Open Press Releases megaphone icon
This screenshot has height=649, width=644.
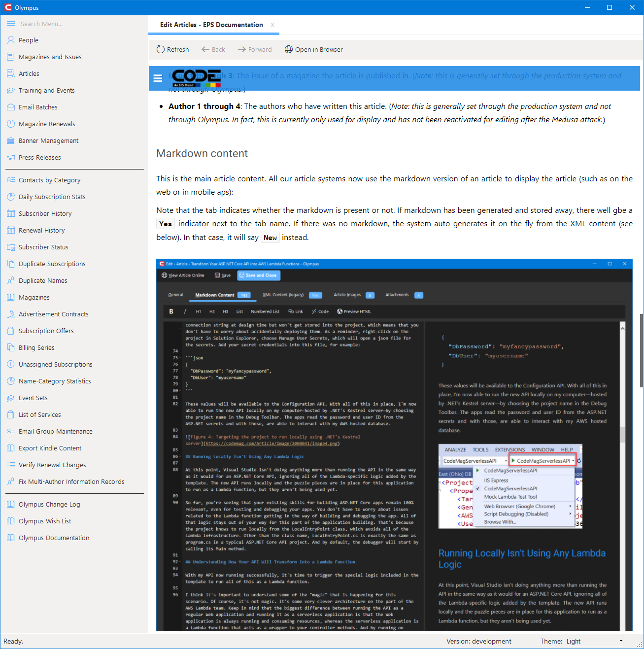click(11, 158)
